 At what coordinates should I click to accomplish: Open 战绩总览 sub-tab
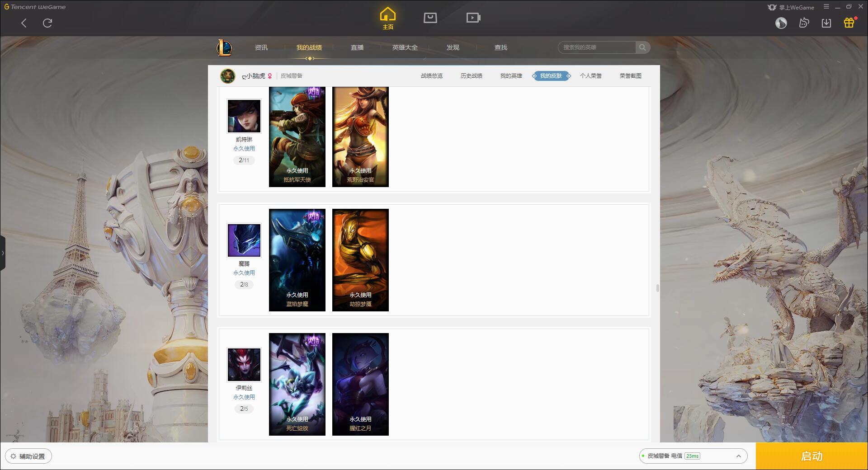tap(432, 76)
